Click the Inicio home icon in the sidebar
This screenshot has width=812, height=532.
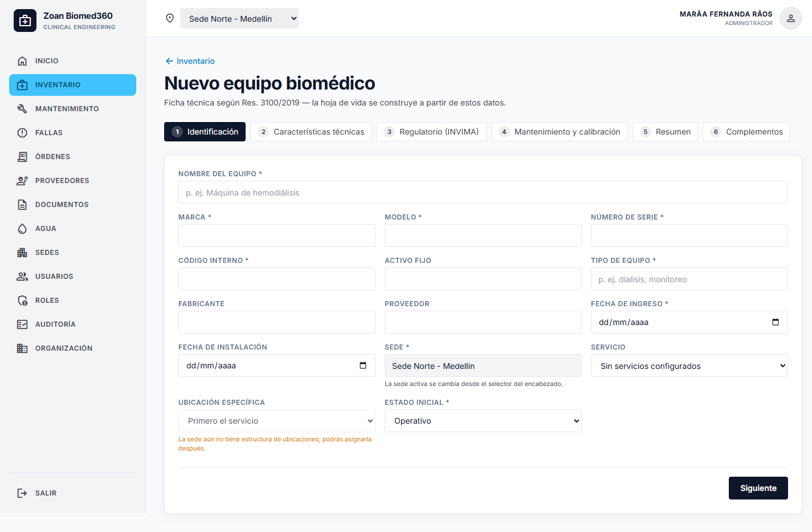click(22, 61)
